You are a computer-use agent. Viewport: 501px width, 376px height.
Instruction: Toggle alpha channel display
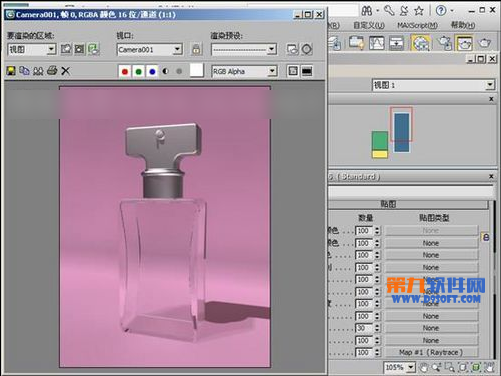pos(166,71)
